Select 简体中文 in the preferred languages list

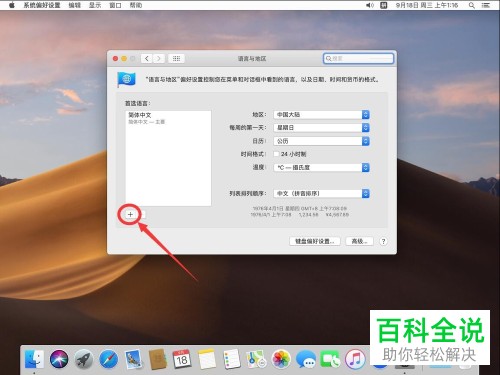coord(168,118)
